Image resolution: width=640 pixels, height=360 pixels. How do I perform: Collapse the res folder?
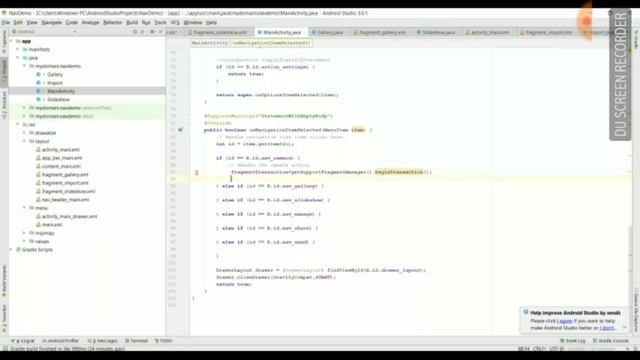[x=18, y=124]
